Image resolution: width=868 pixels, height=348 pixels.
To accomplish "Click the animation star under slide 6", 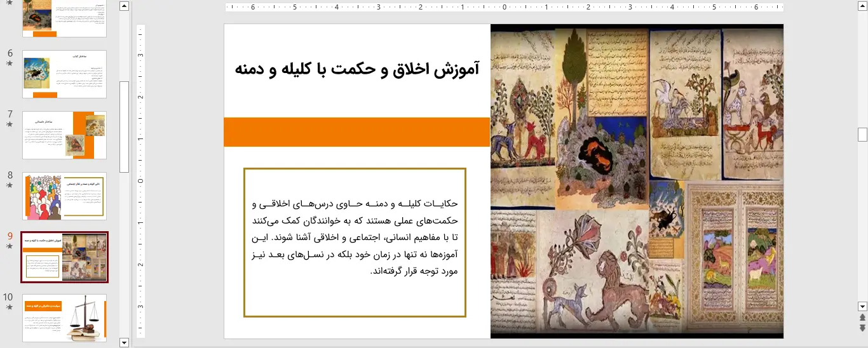I will [10, 64].
